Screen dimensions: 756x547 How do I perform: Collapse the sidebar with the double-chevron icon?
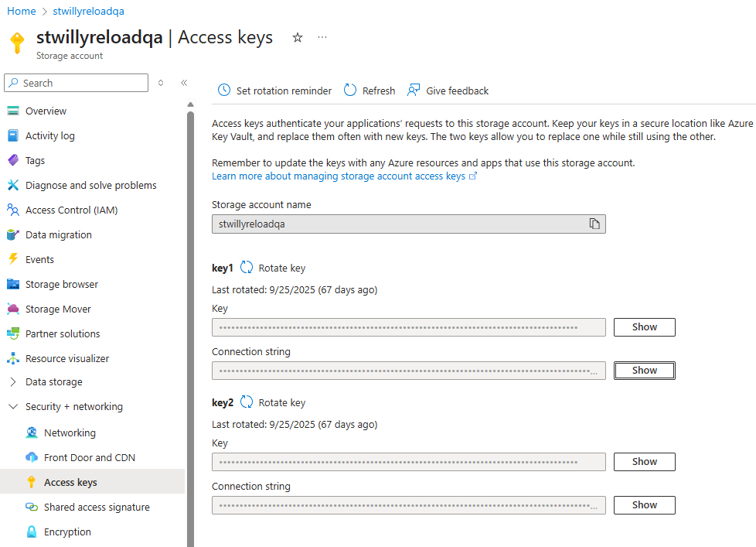184,83
